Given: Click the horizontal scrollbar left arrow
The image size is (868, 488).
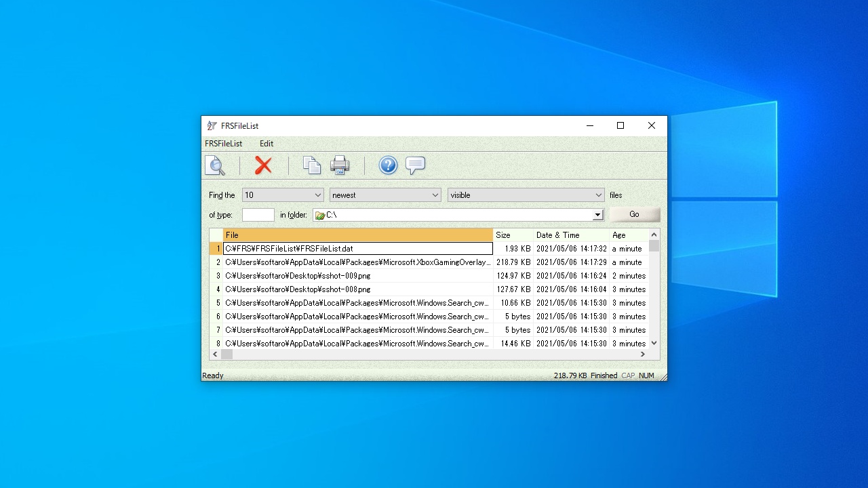Looking at the screenshot, I should (216, 354).
